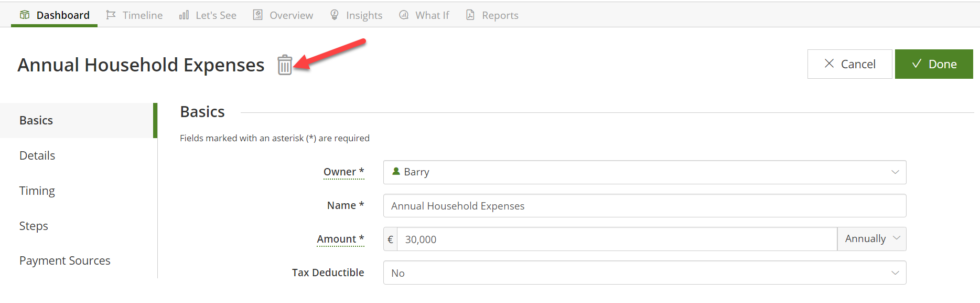The width and height of the screenshot is (980, 303).
Task: Click the Dashboard tab icon
Action: coord(25,15)
